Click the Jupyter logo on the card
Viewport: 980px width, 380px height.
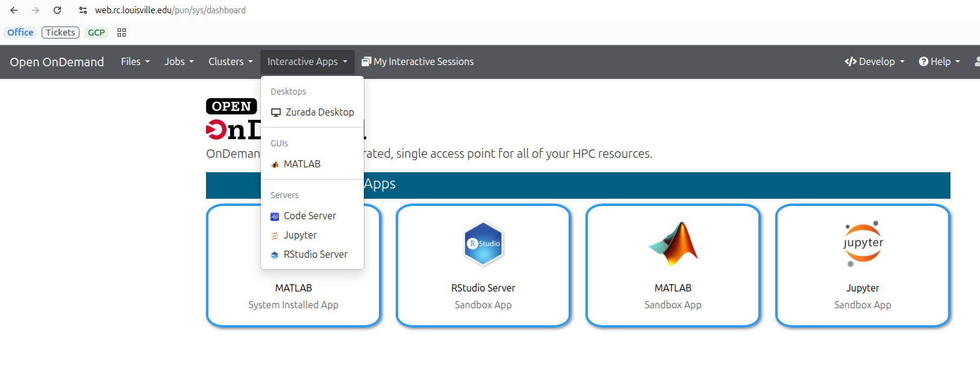[863, 243]
